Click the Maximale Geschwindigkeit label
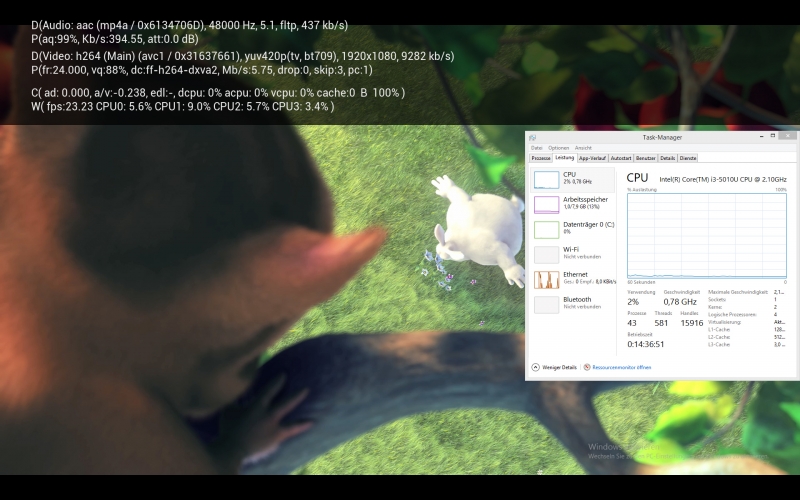The image size is (800, 500). [x=738, y=292]
